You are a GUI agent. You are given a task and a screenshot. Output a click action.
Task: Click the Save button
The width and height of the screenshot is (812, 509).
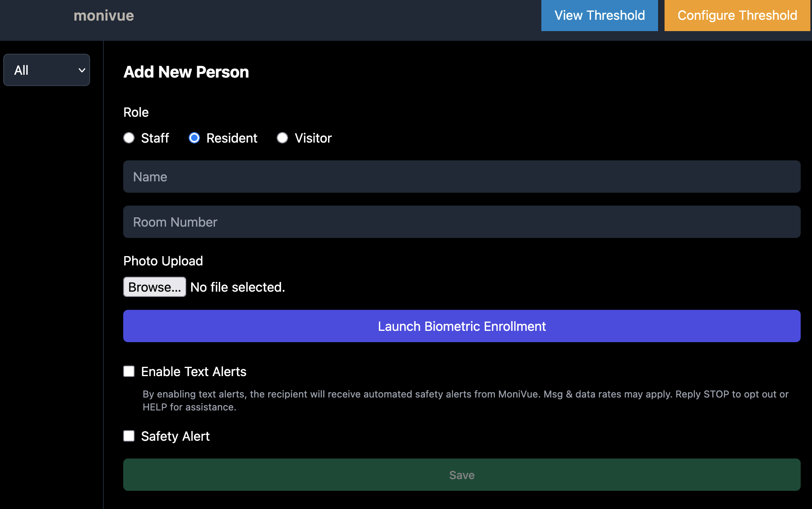pyautogui.click(x=461, y=475)
